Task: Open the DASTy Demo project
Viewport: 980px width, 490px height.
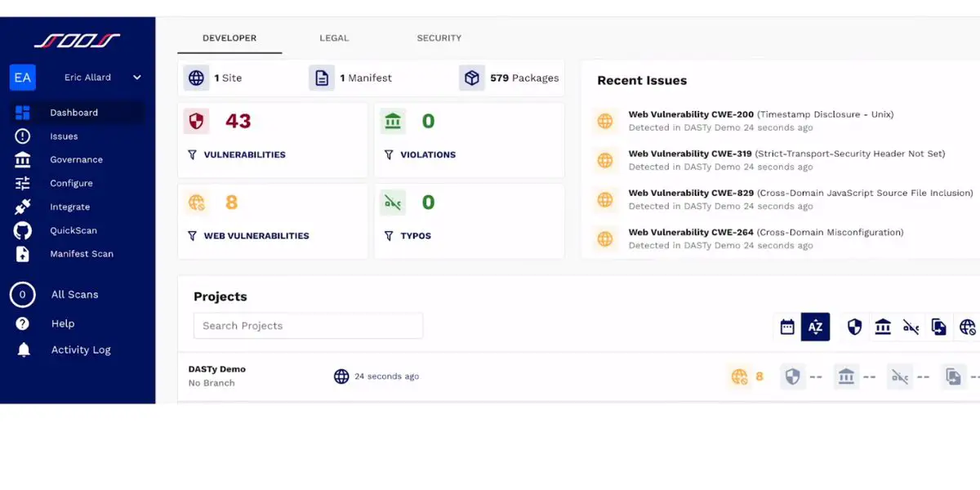Action: coord(217,369)
